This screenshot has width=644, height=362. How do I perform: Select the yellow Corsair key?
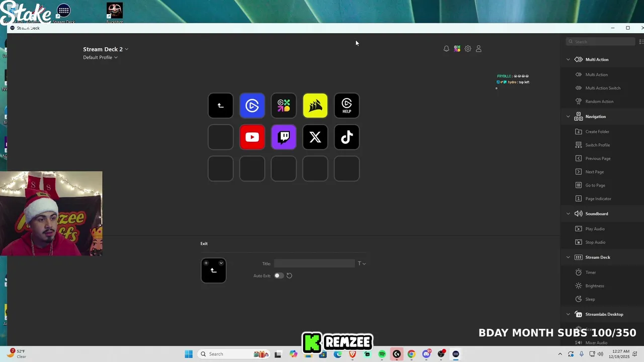(x=315, y=106)
